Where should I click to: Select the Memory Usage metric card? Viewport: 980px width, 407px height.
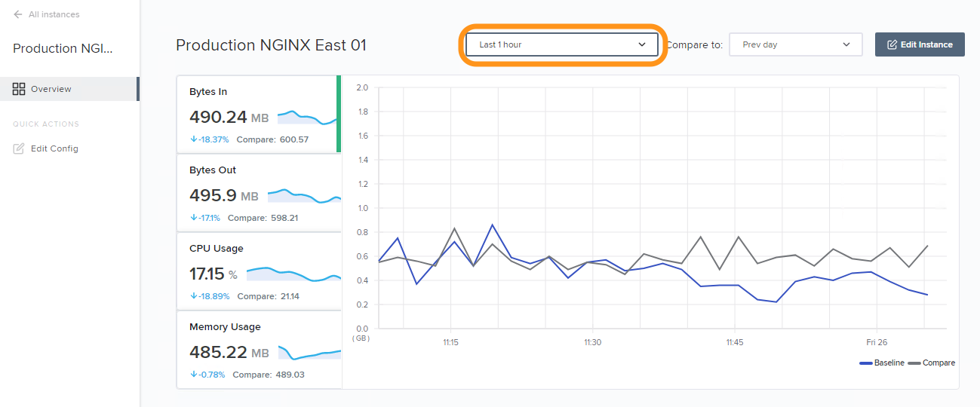259,350
